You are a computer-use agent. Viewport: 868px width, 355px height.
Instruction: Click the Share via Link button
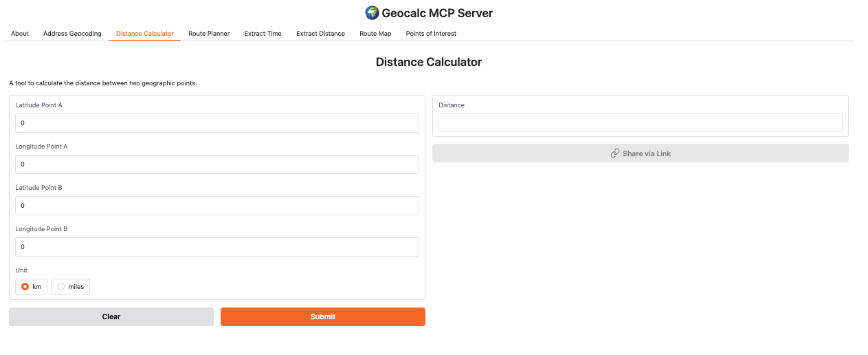(x=640, y=153)
